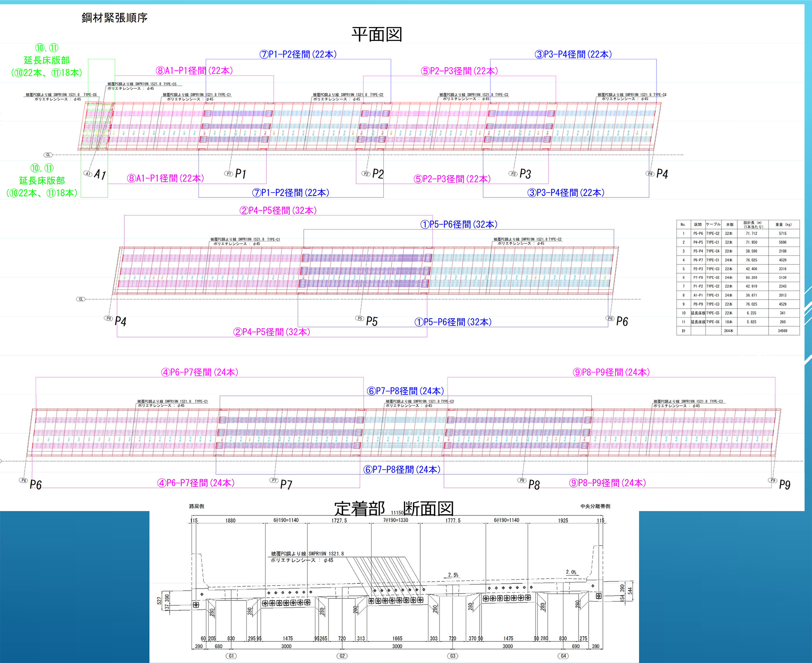Screen dimensions: 812x663
Task: Select the 264本 total count cell
Action: (x=729, y=331)
